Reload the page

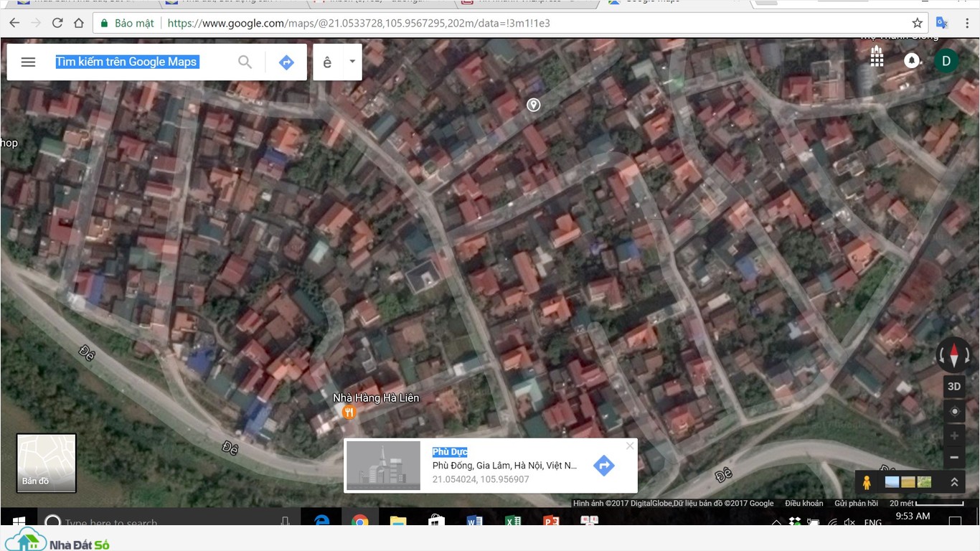point(57,23)
